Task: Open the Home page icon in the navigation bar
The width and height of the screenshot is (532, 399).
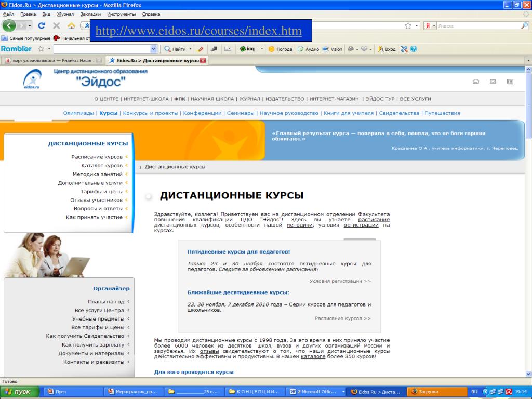Action: 71,26
